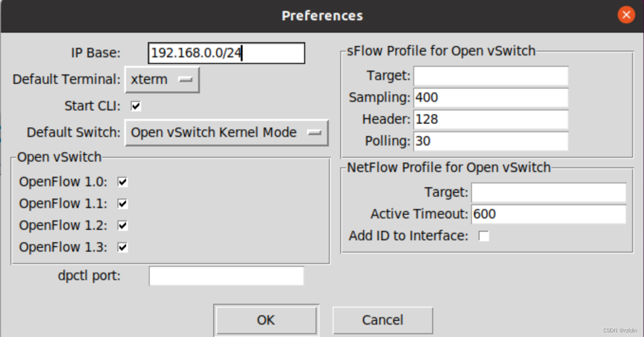This screenshot has height=337, width=644.
Task: Click the Active Timeout field showing 600
Action: click(x=548, y=214)
